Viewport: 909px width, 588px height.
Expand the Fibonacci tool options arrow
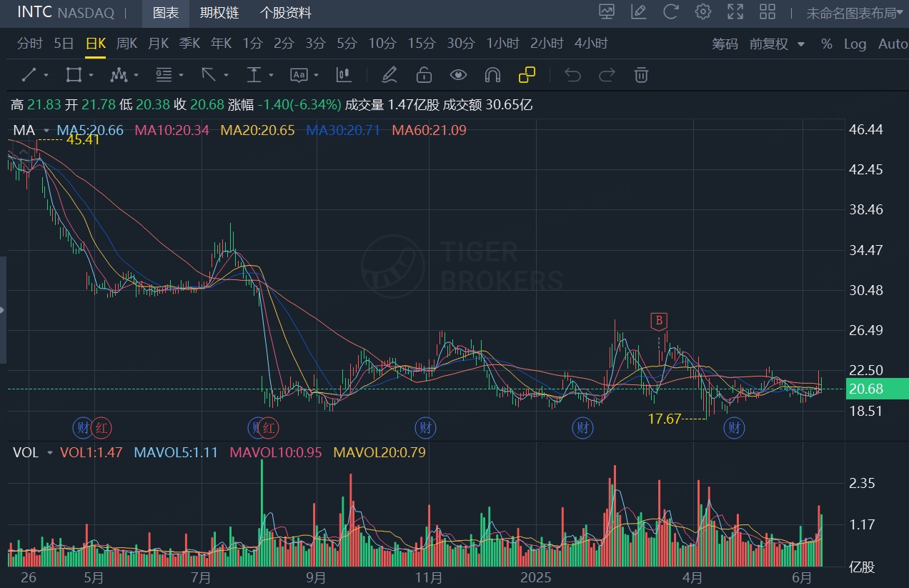(x=181, y=75)
